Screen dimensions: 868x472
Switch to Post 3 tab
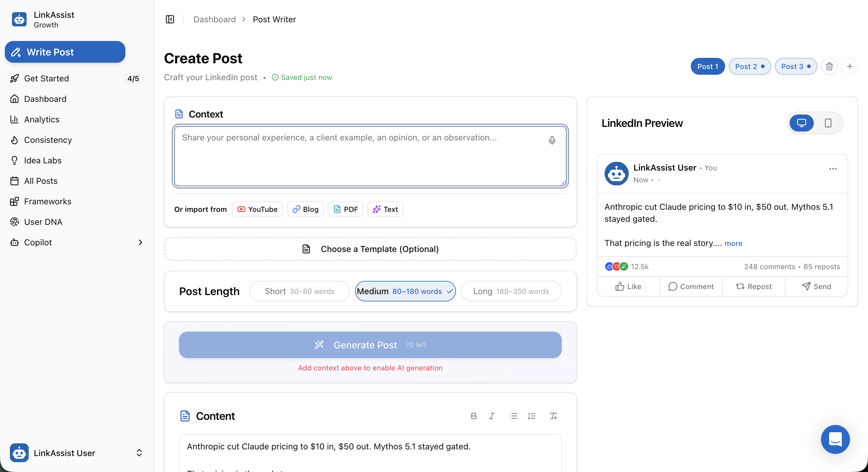click(x=796, y=66)
